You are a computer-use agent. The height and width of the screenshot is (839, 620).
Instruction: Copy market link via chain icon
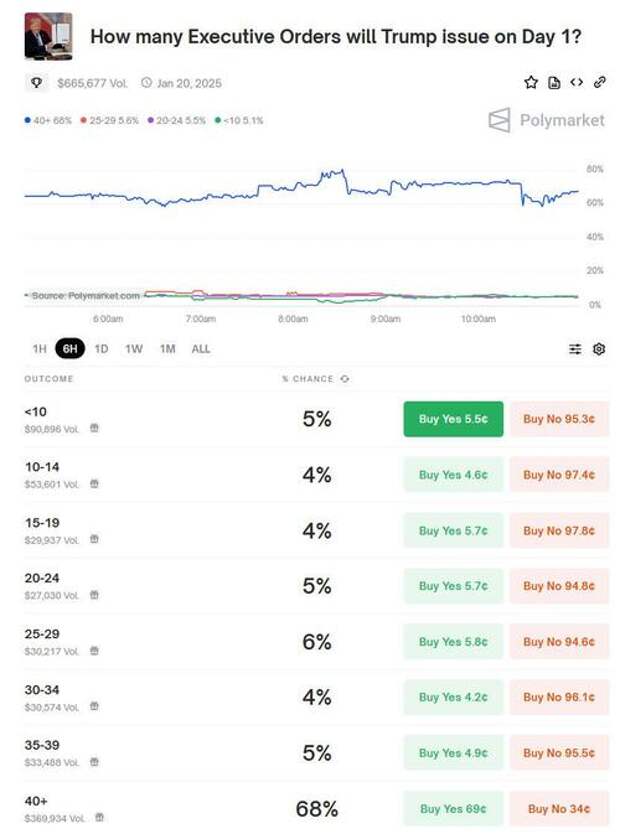(x=600, y=83)
